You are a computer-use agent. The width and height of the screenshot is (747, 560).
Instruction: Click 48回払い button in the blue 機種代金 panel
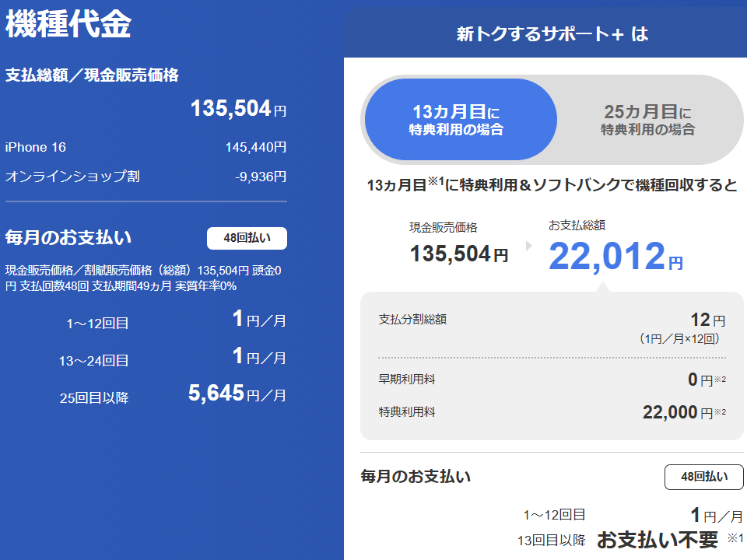247,238
